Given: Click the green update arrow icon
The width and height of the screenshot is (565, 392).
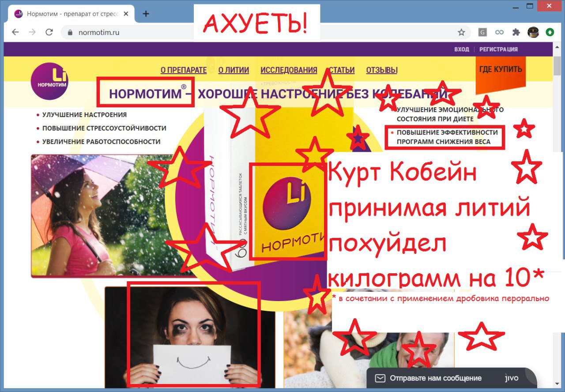Looking at the screenshot, I should 550,32.
